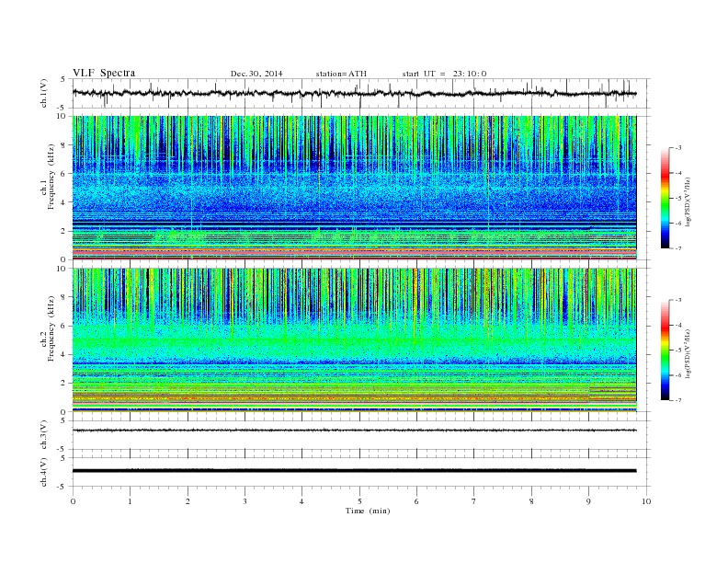The height and width of the screenshot is (563, 728).
Task: Click the "ch.3(V)" axis label
Action: pyautogui.click(x=44, y=435)
